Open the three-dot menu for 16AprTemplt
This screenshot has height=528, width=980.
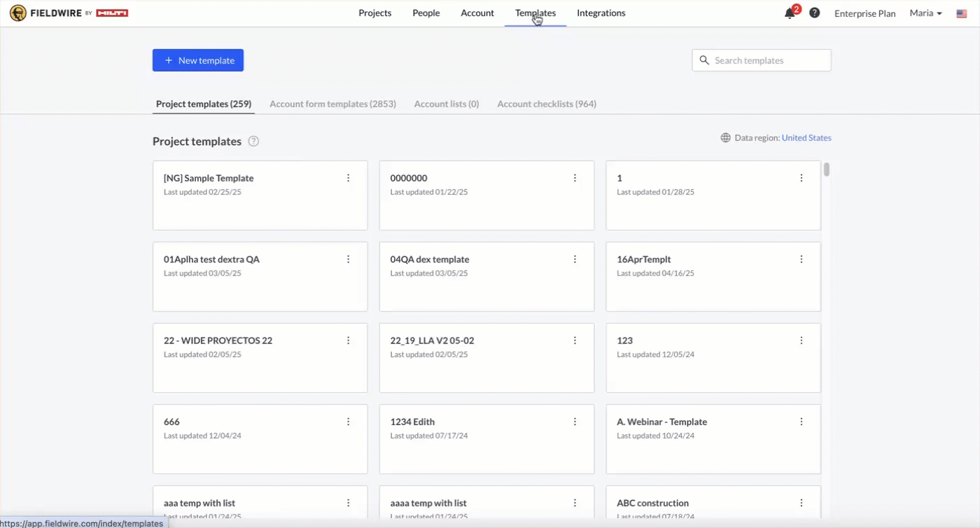801,259
